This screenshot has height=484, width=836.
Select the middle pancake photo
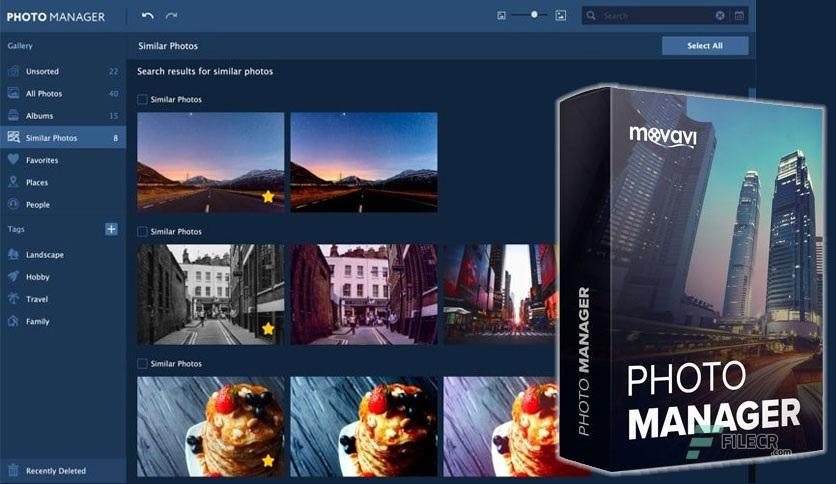pyautogui.click(x=364, y=426)
